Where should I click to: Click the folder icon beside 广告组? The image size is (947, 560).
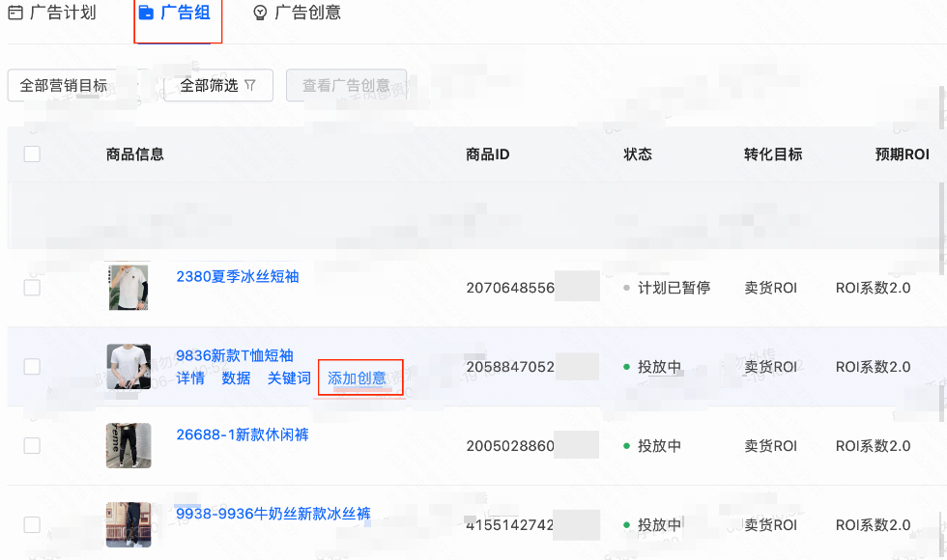click(x=146, y=13)
